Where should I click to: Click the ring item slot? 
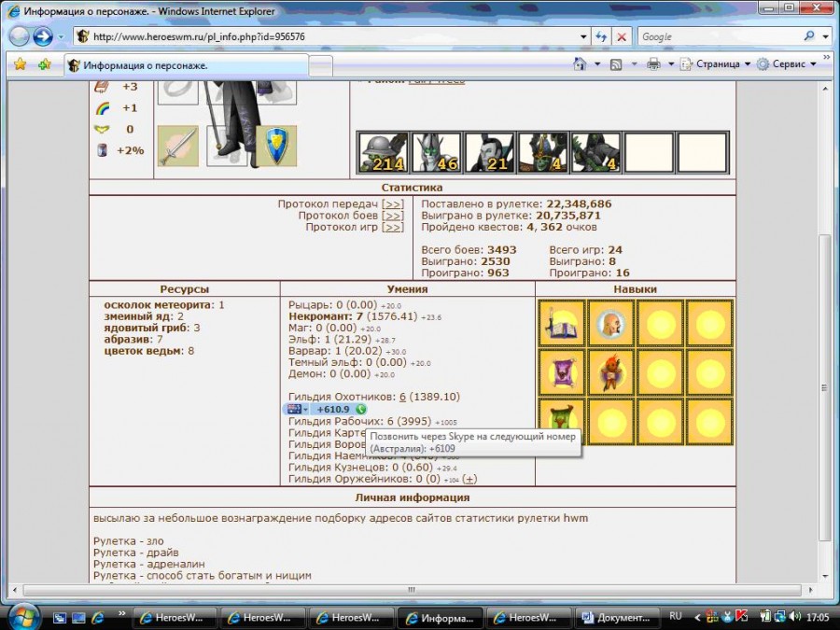tap(178, 92)
